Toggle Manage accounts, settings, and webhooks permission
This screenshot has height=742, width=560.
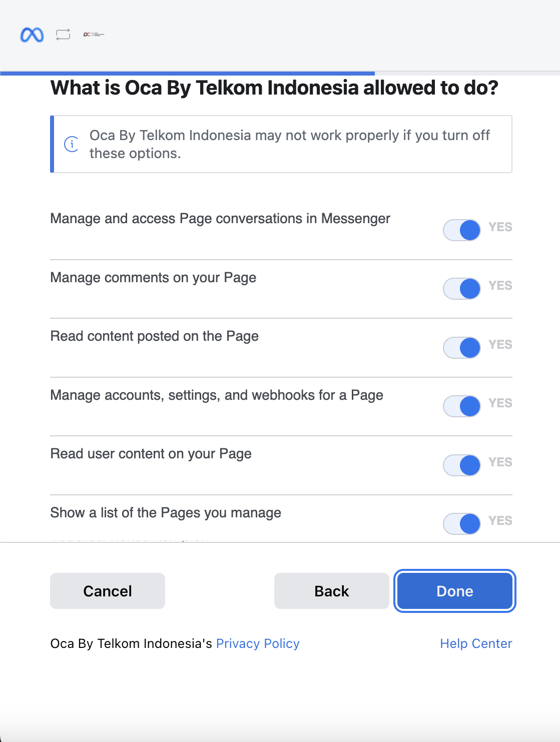[x=462, y=406]
